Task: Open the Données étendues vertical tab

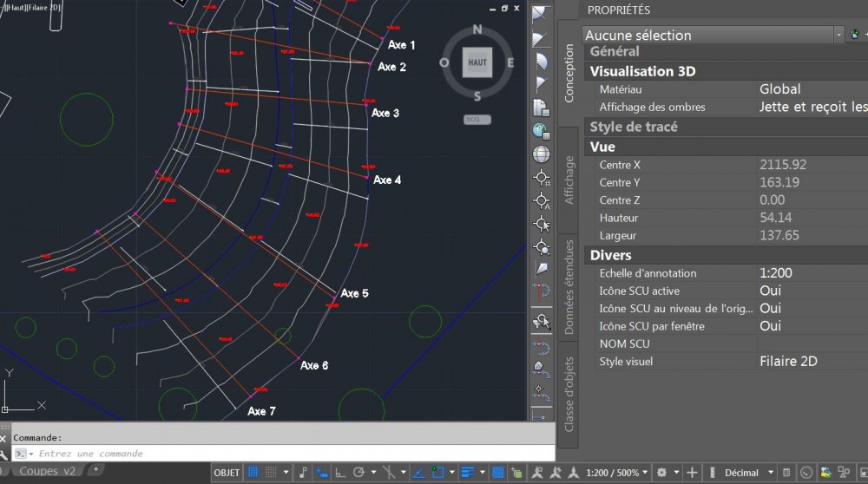Action: tap(569, 287)
